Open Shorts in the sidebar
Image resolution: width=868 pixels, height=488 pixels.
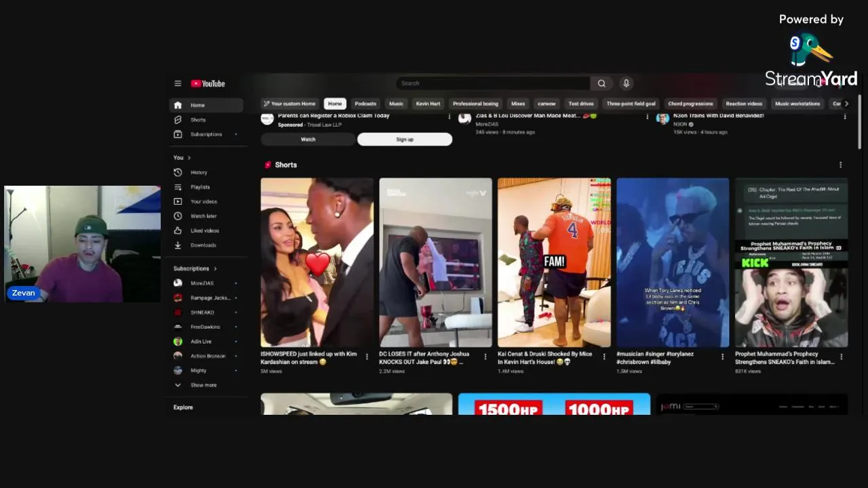tap(206, 120)
